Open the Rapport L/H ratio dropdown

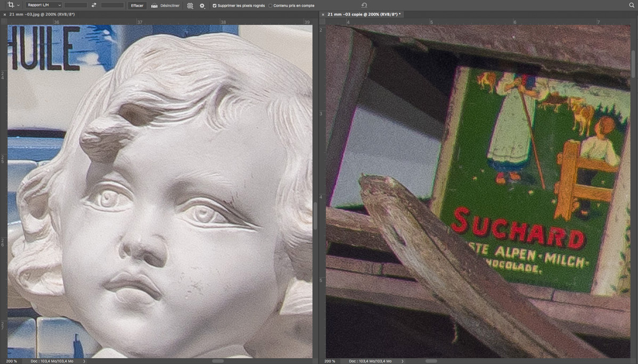(x=44, y=5)
